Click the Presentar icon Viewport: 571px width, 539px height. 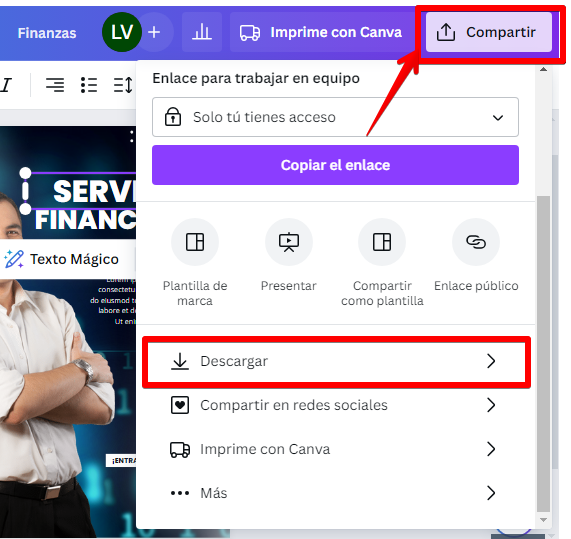(289, 242)
